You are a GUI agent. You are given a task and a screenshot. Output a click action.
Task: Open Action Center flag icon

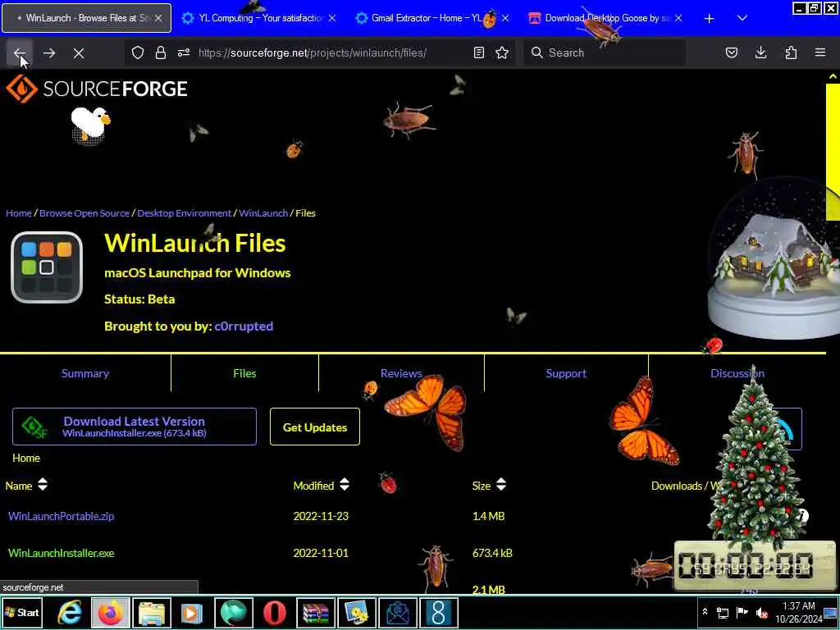[x=742, y=612]
